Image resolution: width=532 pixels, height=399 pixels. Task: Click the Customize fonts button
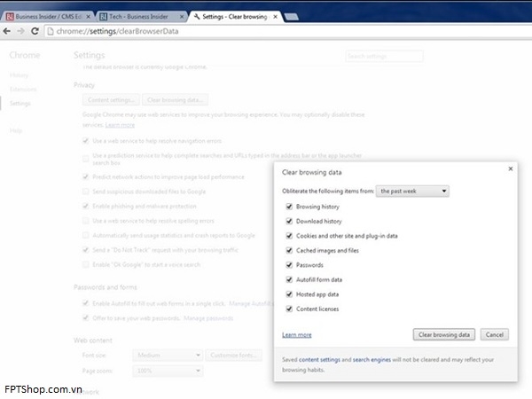233,356
